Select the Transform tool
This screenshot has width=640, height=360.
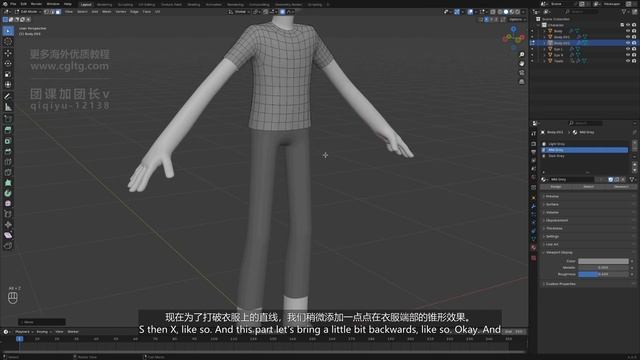8,85
